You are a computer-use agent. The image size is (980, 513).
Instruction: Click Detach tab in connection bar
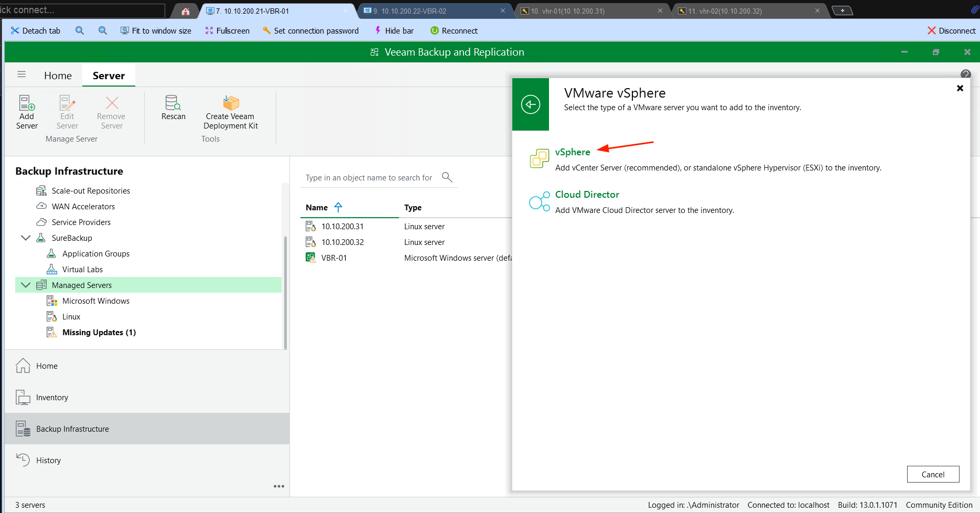[x=35, y=31]
